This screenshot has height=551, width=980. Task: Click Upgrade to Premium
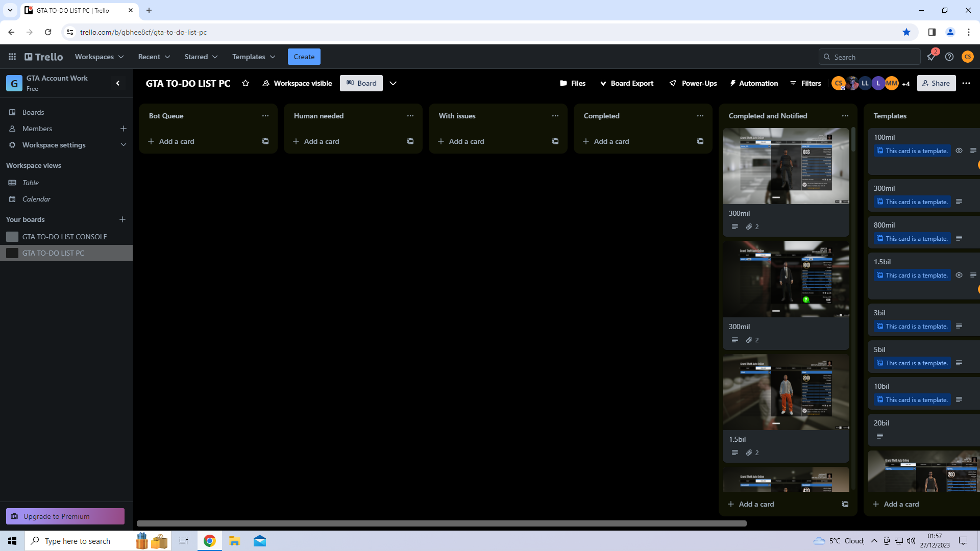point(65,516)
